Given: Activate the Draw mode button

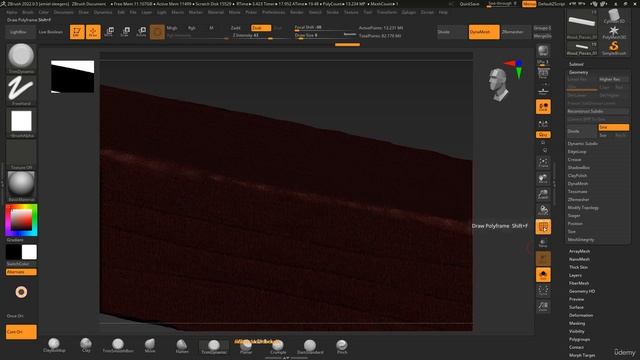Looking at the screenshot, I should click(93, 32).
